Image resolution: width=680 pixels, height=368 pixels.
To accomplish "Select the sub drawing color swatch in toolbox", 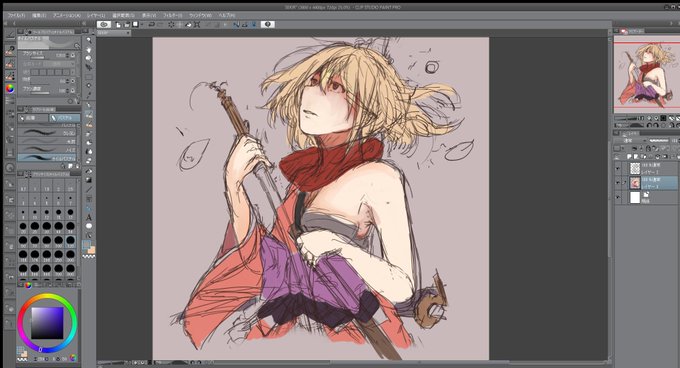I will pos(92,250).
